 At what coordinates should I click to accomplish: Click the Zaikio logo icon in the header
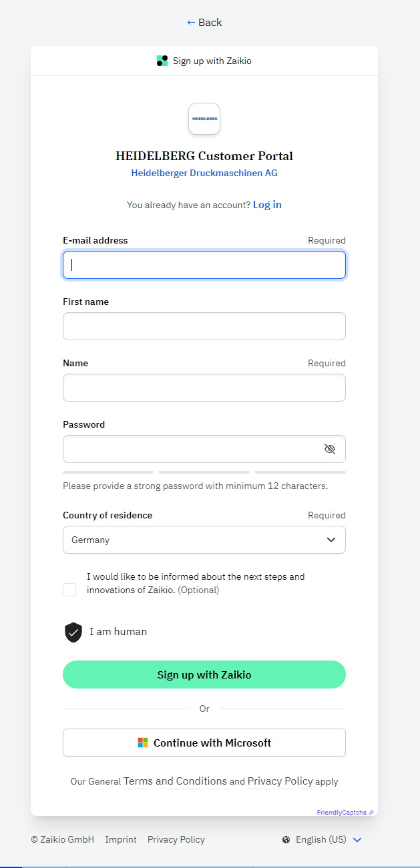click(x=162, y=61)
